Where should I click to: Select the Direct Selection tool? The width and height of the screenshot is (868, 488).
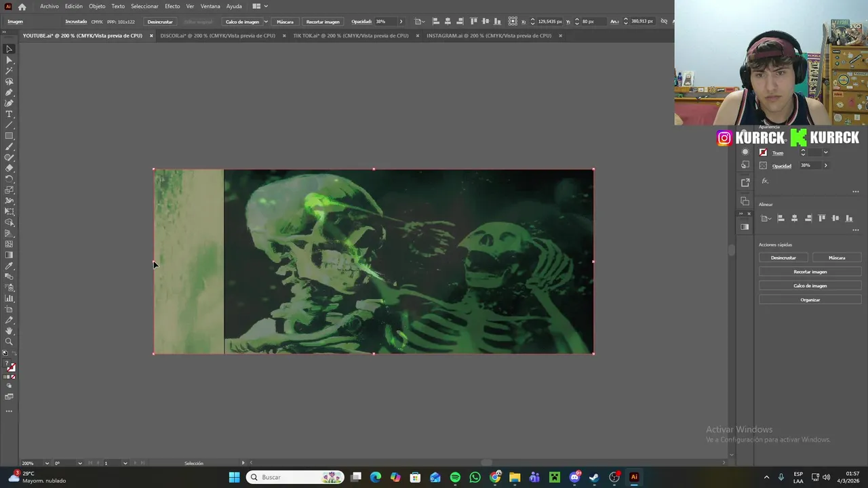click(9, 60)
